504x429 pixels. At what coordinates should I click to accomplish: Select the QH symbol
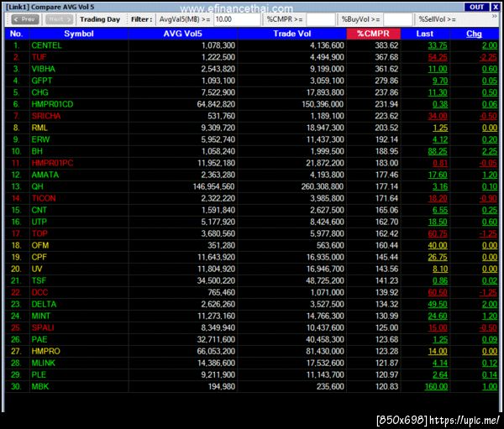tap(37, 186)
